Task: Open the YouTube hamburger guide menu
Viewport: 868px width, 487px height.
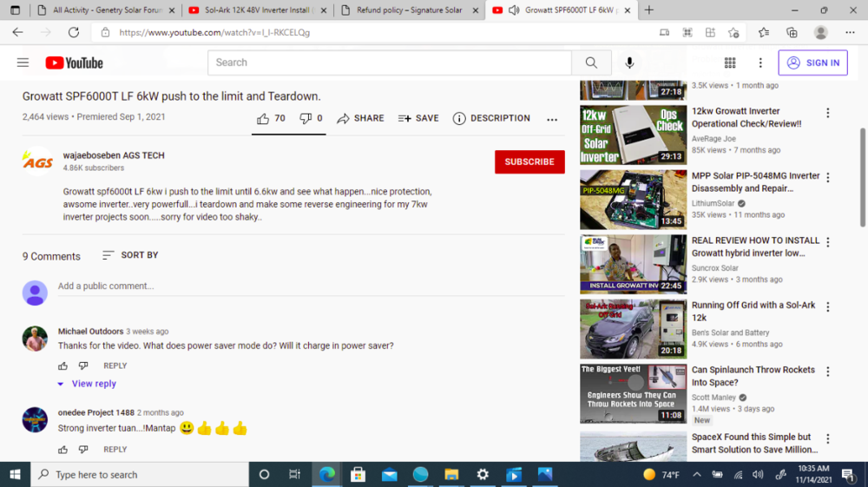Action: pyautogui.click(x=23, y=63)
